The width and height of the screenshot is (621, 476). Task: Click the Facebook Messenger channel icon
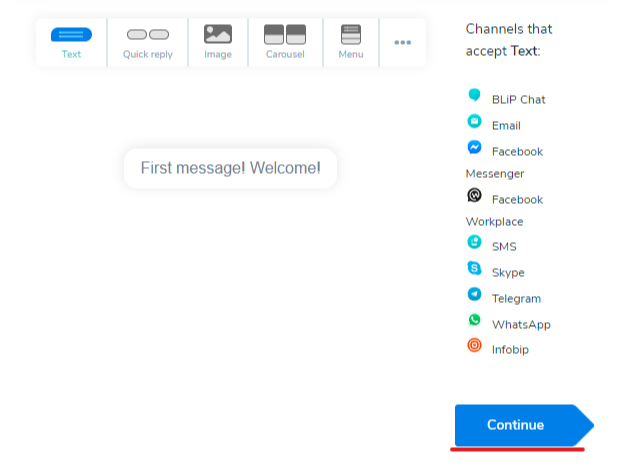(x=474, y=147)
